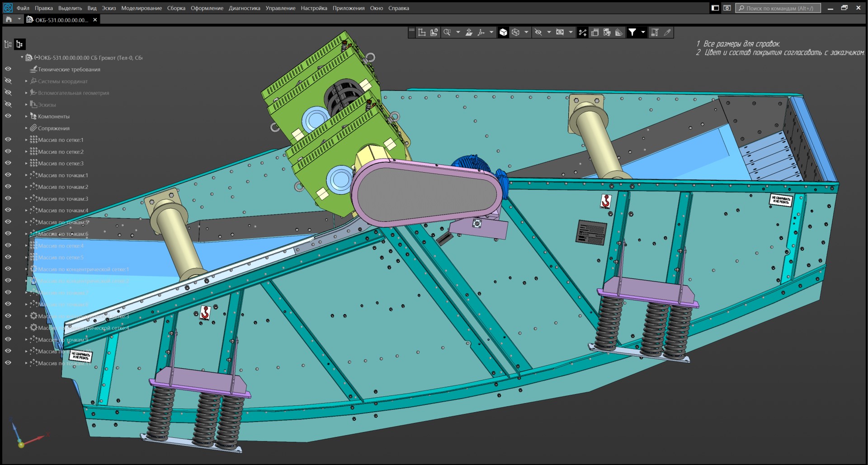Click the crossed-out eye hide icon in toolbar
The height and width of the screenshot is (465, 868).
[x=538, y=32]
